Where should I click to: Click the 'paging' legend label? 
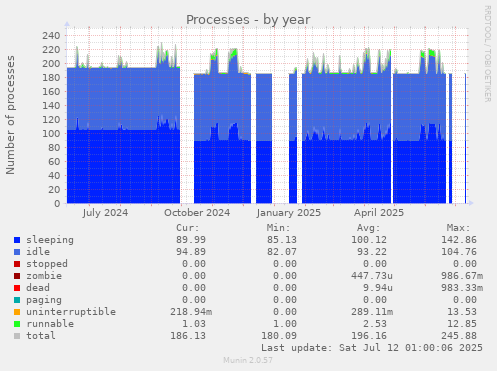(x=44, y=300)
